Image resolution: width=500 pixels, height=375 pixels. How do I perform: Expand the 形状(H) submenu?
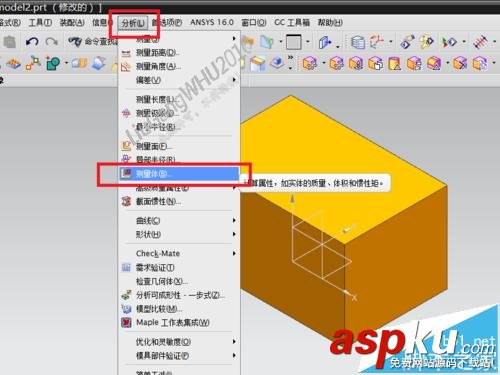[x=234, y=234]
